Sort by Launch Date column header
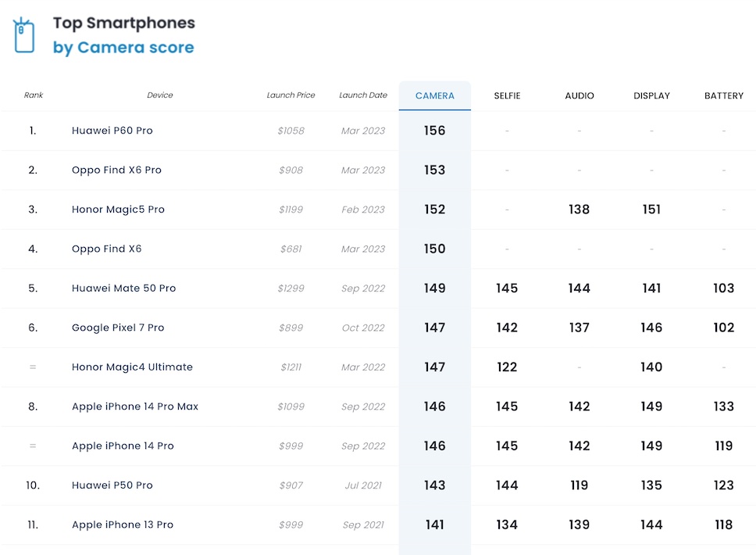 363,95
